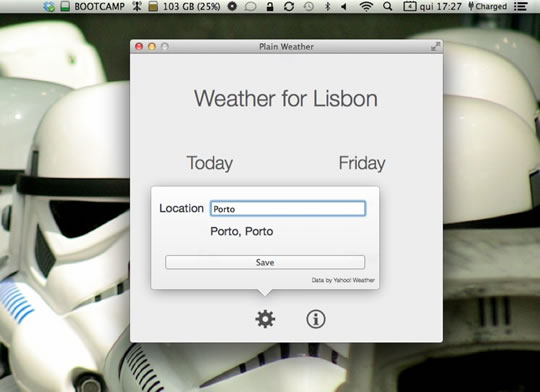The height and width of the screenshot is (392, 540).
Task: Open the Spotlight search icon
Action: click(387, 6)
